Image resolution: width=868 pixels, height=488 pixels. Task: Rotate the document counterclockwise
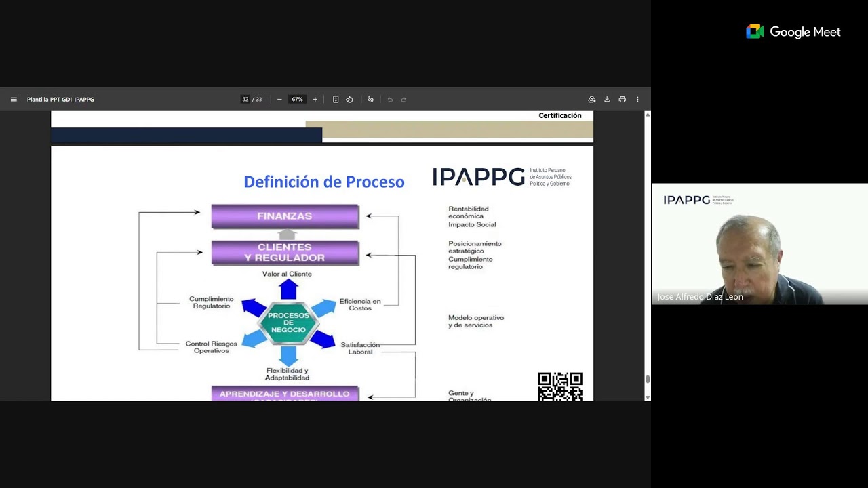pyautogui.click(x=349, y=100)
